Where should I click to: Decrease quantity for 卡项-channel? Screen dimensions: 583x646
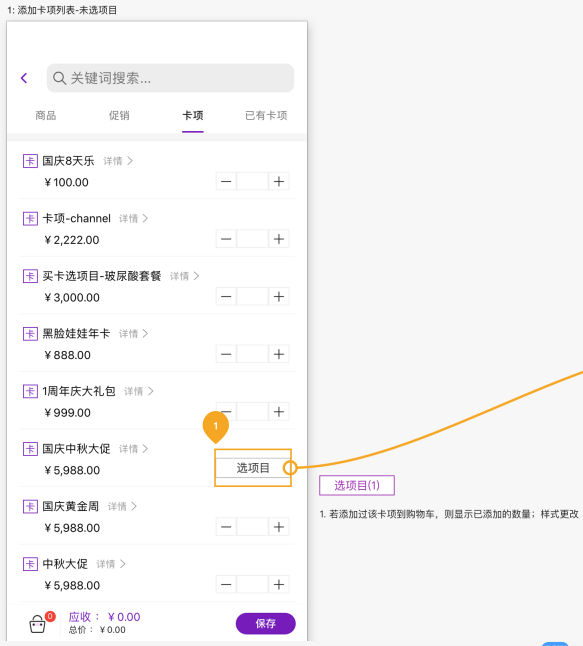click(x=226, y=239)
